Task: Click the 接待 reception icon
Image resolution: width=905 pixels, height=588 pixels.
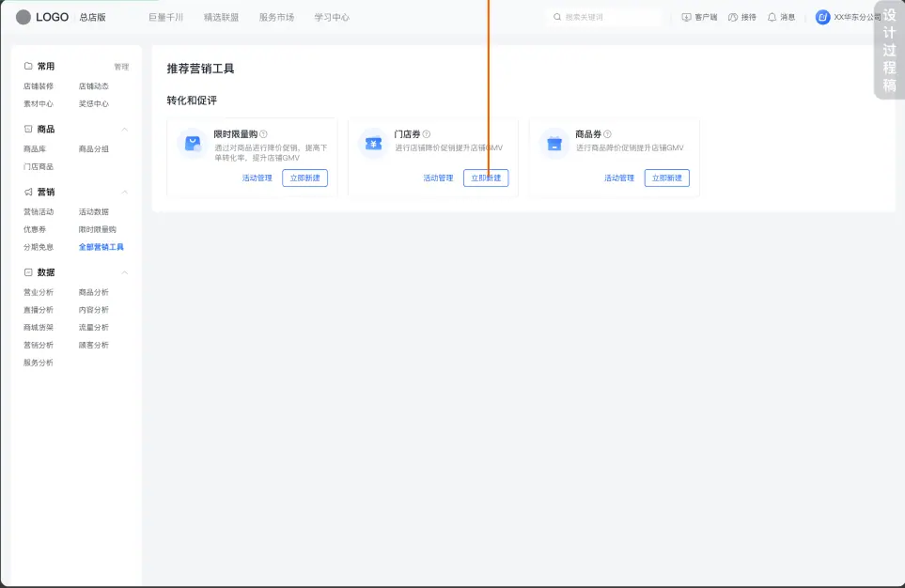Action: (733, 17)
